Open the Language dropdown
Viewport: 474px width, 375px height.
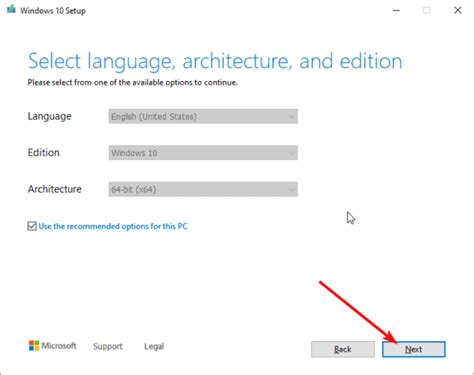[203, 116]
